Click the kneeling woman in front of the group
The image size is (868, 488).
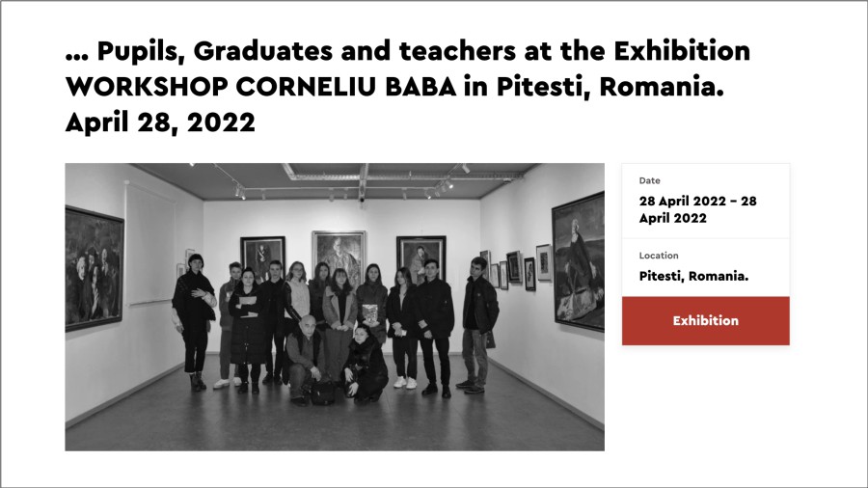[x=365, y=364]
